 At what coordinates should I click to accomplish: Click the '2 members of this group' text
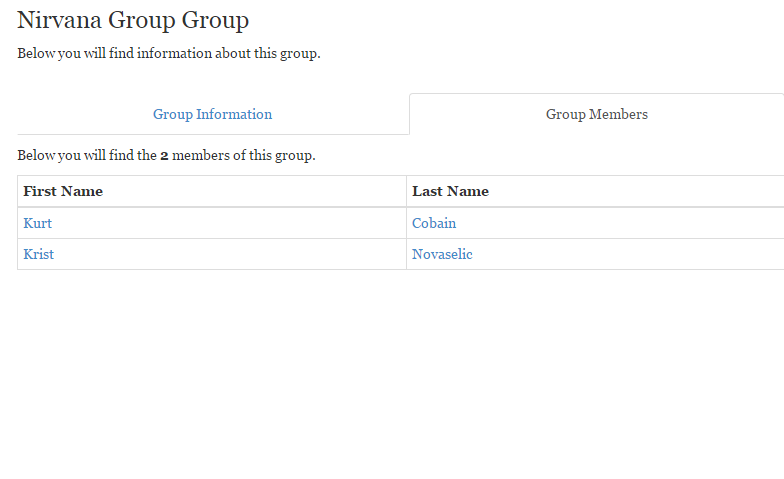pyautogui.click(x=238, y=156)
